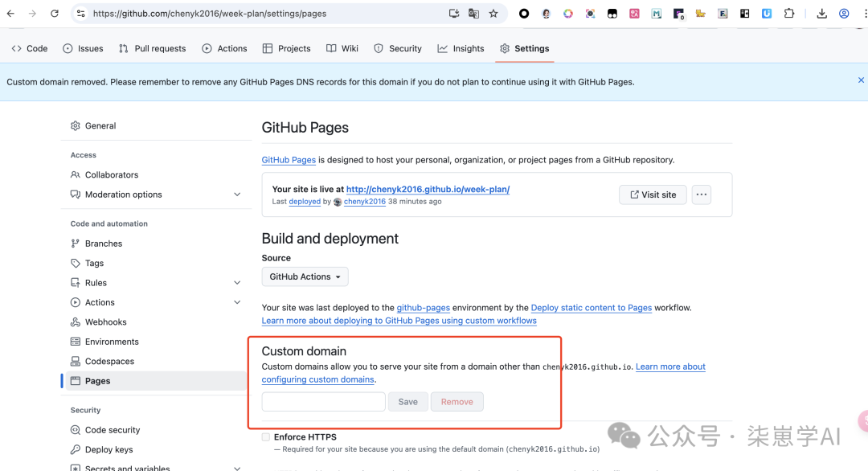868x471 pixels.
Task: Open Environments settings from the sidebar icon
Action: [76, 341]
